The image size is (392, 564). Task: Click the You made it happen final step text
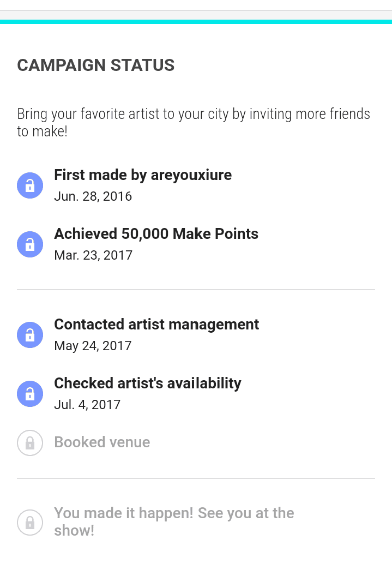tap(173, 521)
